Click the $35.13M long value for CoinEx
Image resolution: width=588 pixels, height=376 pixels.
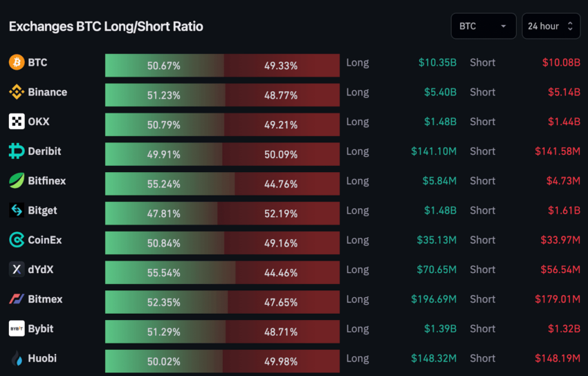[437, 240]
